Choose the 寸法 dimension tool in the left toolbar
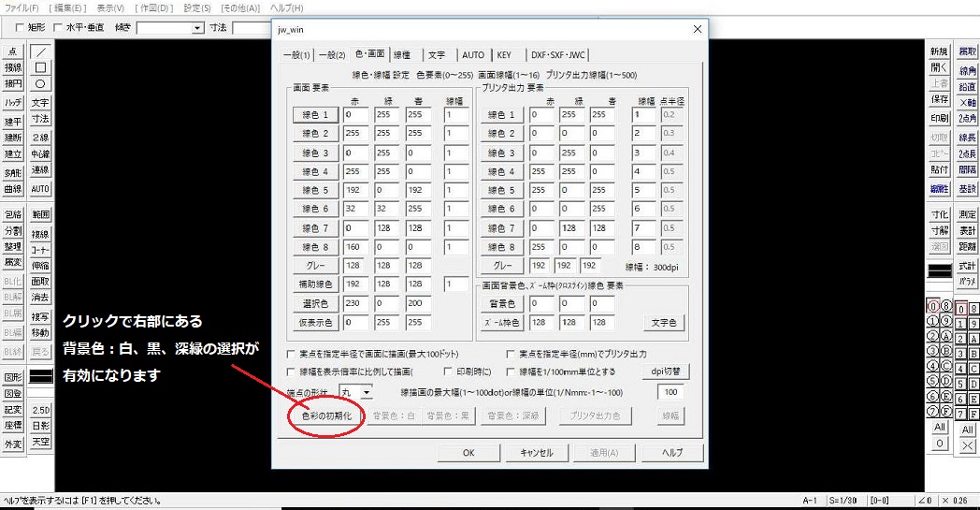980x510 pixels. (x=40, y=120)
